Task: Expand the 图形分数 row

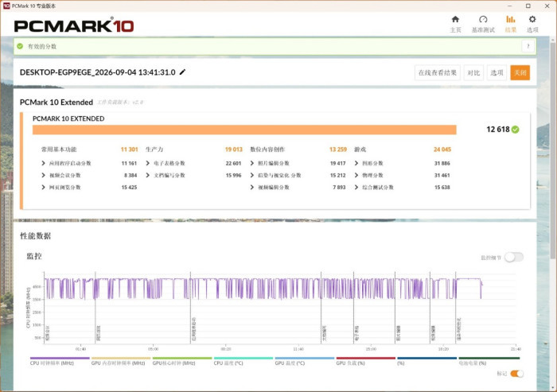Action: click(356, 163)
